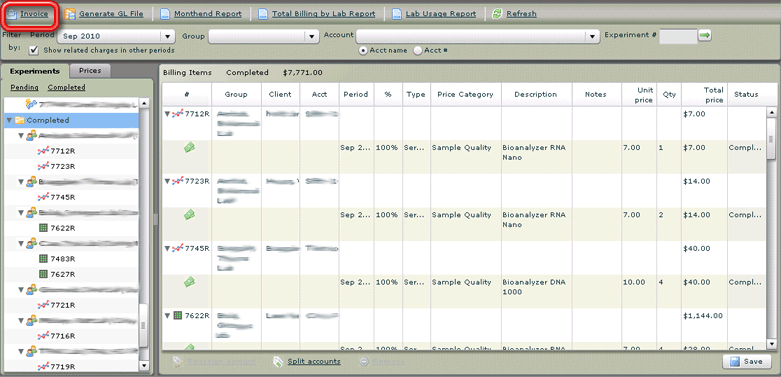
Task: Click the Generate GL File icon
Action: pyautogui.click(x=70, y=14)
